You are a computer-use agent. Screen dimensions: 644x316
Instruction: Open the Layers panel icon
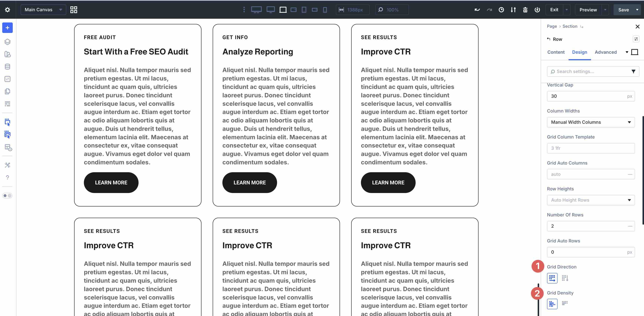7,42
